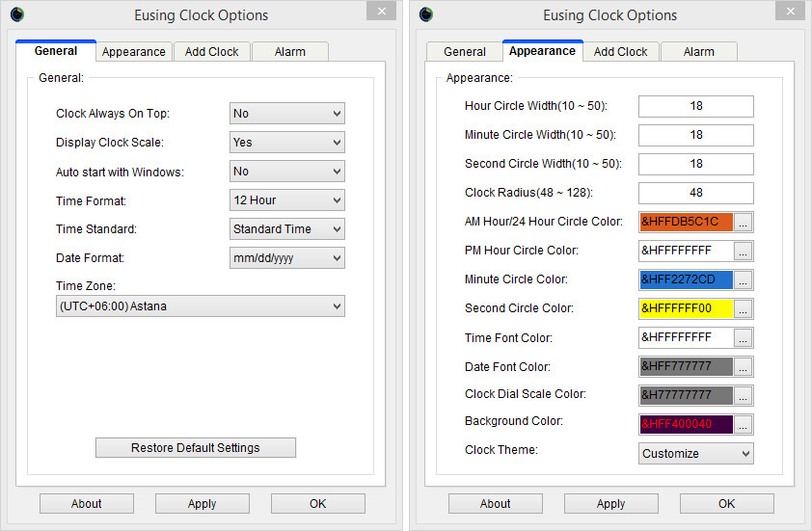
Task: Click the Eusing Clock icon in left window title bar
Action: (x=17, y=13)
